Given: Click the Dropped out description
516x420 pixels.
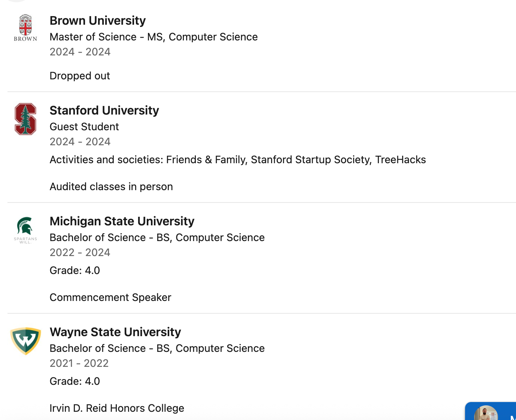Looking at the screenshot, I should coord(80,76).
